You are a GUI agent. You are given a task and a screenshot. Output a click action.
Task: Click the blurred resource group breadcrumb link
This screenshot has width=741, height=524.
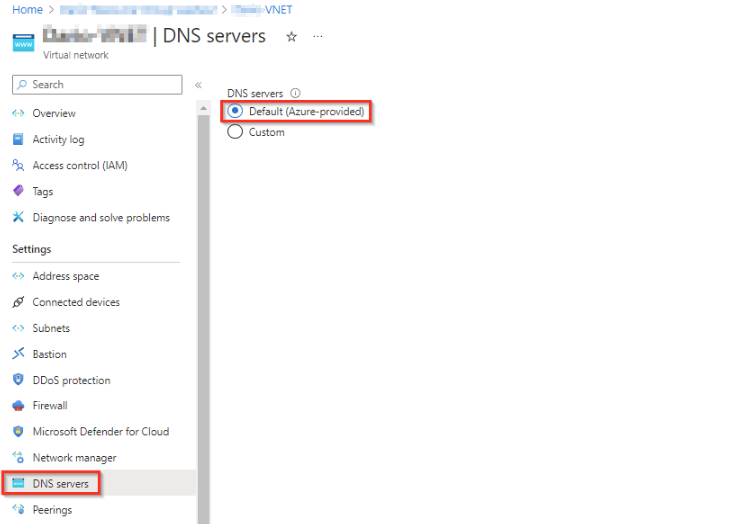pos(138,10)
